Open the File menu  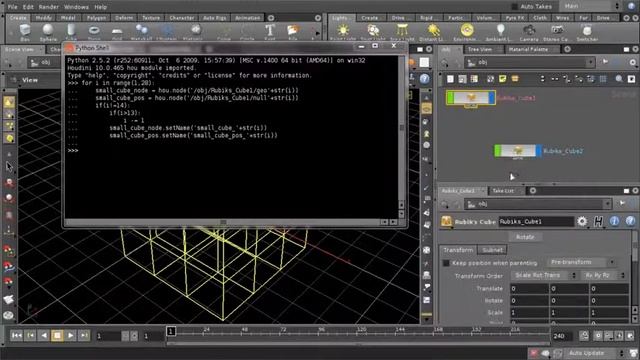(x=12, y=7)
